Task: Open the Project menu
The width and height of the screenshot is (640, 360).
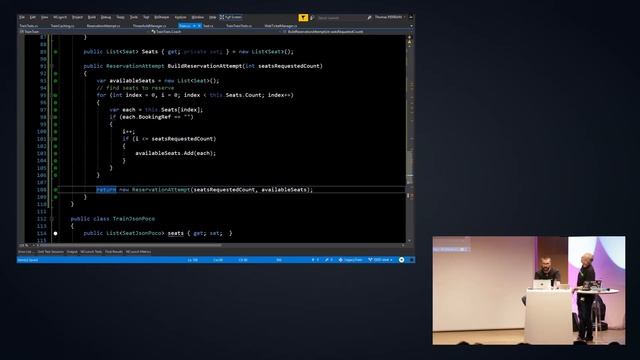Action: point(77,17)
